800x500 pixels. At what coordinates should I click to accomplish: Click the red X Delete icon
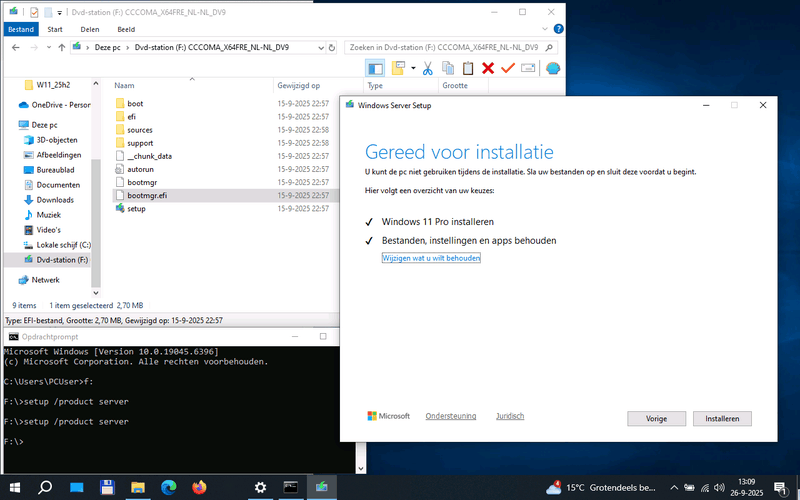[488, 68]
